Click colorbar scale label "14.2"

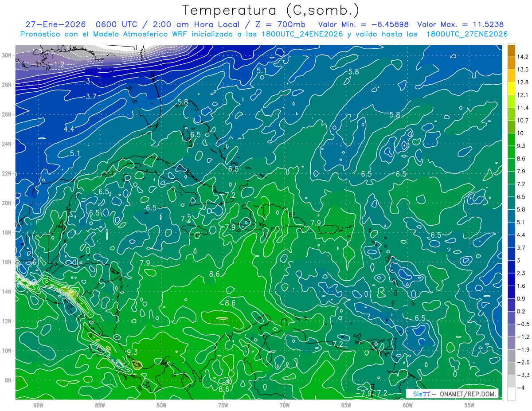tap(523, 56)
